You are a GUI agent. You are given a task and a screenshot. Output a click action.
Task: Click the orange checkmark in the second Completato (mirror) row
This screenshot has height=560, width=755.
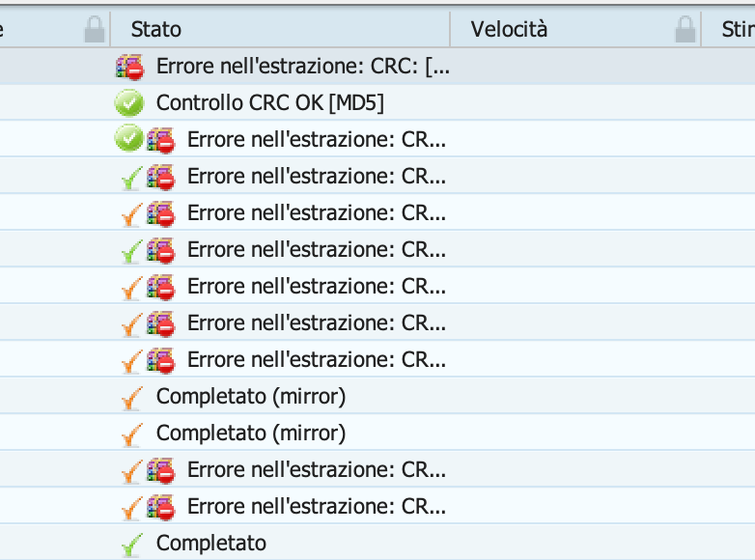click(132, 434)
